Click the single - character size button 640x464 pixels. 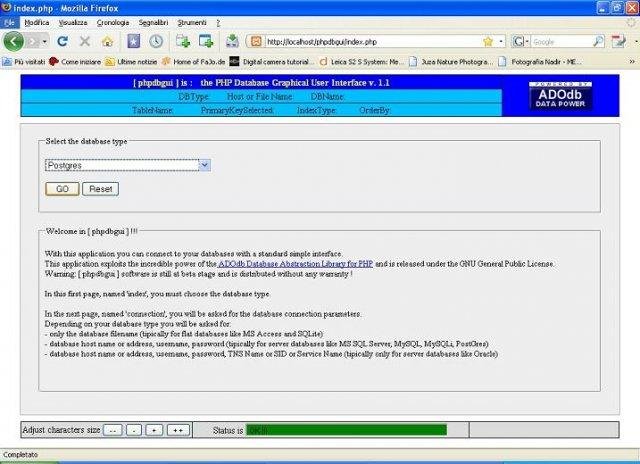(134, 430)
